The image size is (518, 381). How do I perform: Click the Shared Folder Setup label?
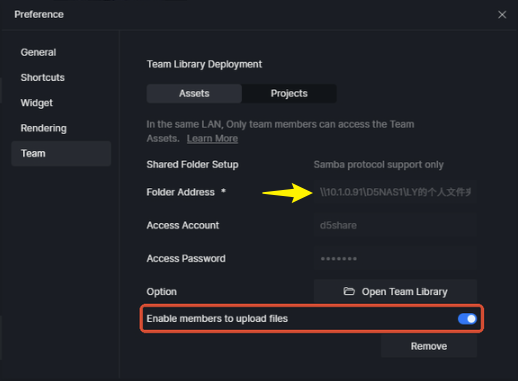192,164
